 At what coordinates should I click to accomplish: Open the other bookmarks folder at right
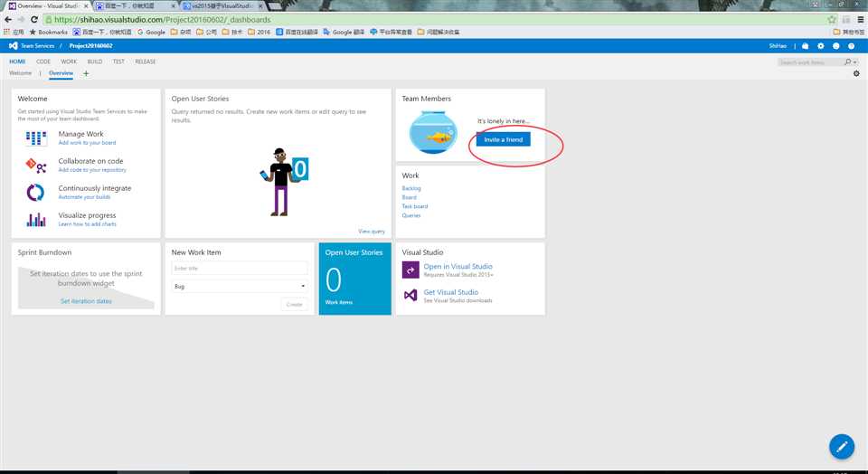pyautogui.click(x=849, y=33)
